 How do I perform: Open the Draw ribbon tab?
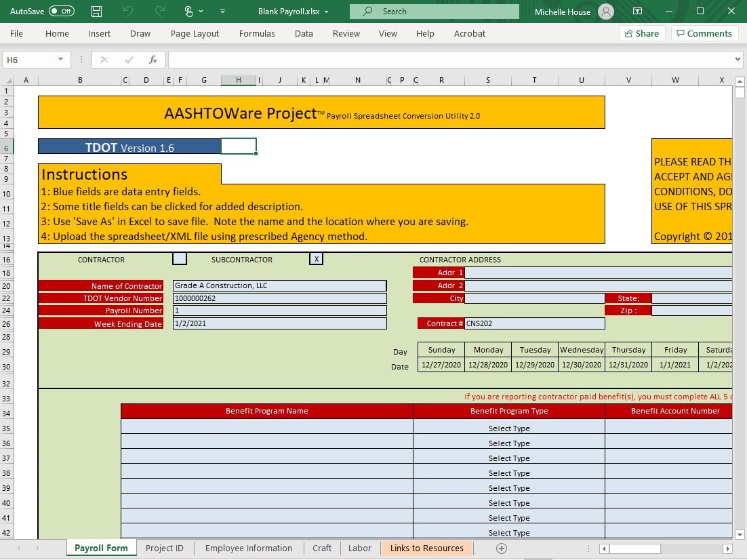point(140,33)
